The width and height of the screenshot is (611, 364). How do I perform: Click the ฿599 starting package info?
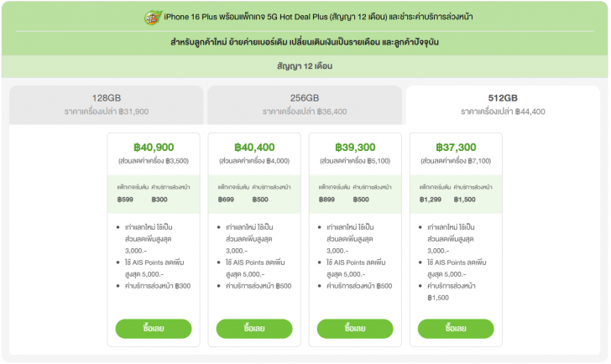127,200
